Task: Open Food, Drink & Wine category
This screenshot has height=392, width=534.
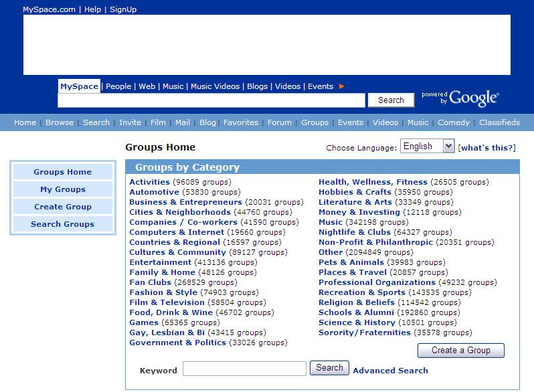Action: click(171, 312)
